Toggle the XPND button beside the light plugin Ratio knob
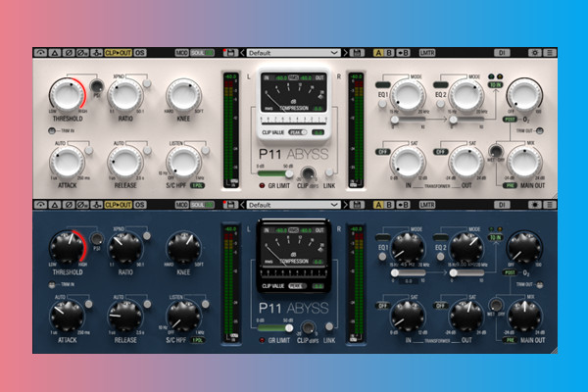This screenshot has width=588, height=392. coord(147,83)
